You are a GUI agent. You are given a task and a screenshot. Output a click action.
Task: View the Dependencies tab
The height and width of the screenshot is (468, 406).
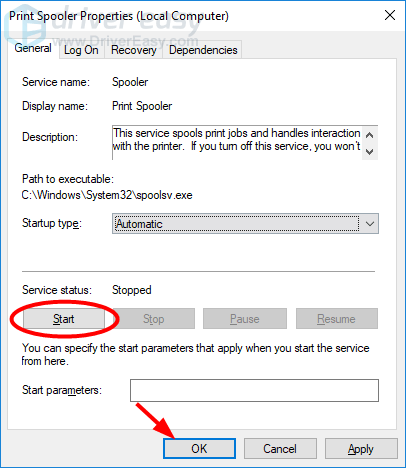click(203, 50)
